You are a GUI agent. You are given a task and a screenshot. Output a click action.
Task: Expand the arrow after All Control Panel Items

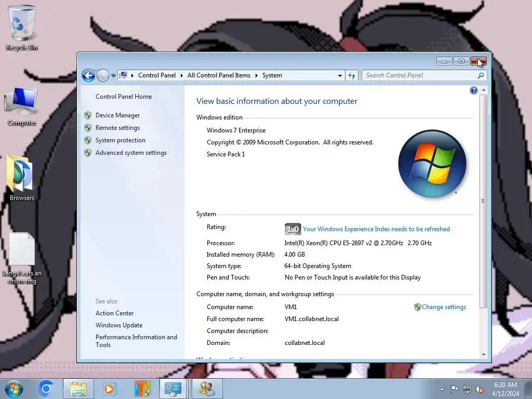(x=257, y=75)
